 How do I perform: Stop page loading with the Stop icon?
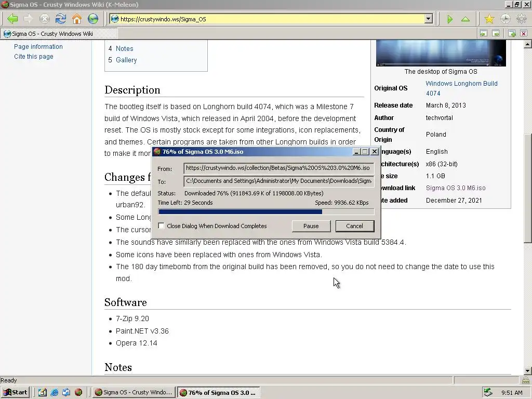tap(45, 19)
